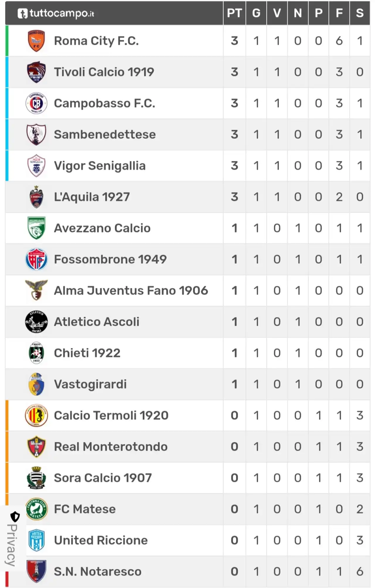
Task: Click the Sambenedettese shield logo
Action: (x=36, y=134)
